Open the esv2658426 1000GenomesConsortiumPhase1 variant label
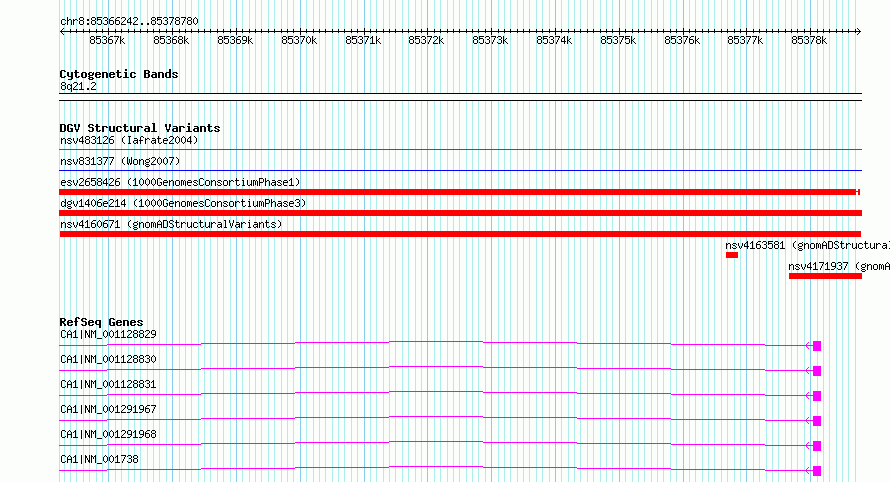 pos(180,182)
